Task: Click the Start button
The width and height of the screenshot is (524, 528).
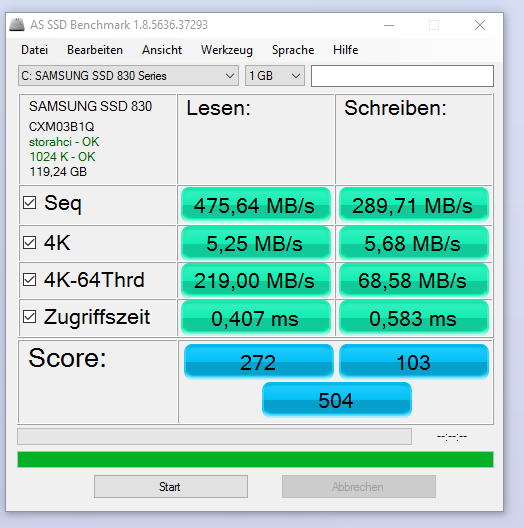Action: click(x=171, y=487)
